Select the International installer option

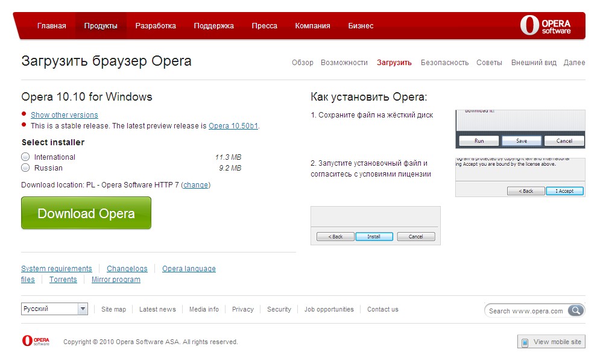(25, 157)
